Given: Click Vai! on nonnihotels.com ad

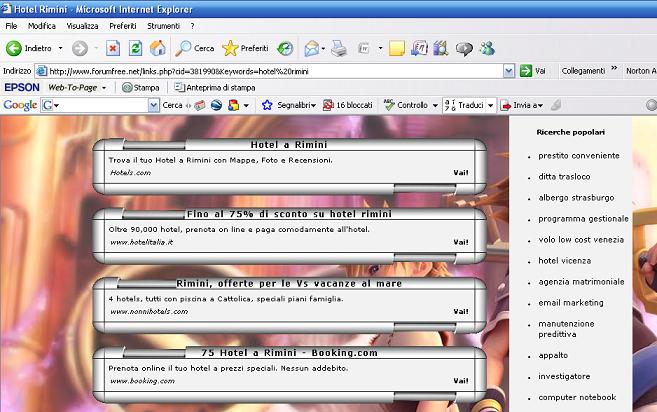Looking at the screenshot, I should pos(460,312).
